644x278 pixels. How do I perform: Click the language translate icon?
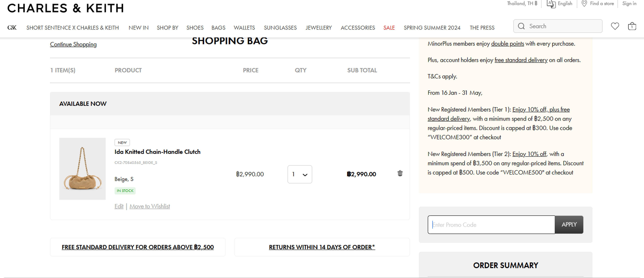[551, 4]
